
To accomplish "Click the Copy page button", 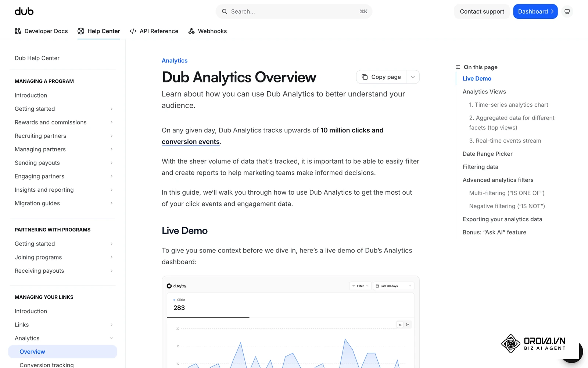I will pos(381,77).
